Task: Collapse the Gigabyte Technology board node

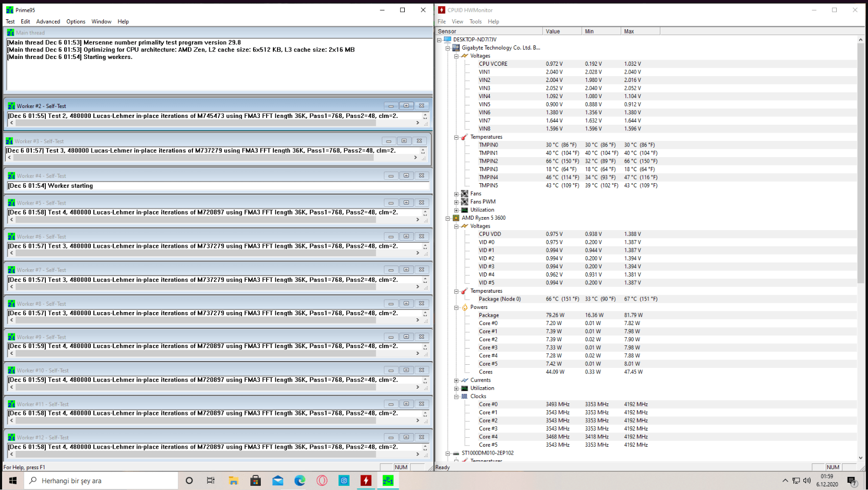Action: click(448, 48)
